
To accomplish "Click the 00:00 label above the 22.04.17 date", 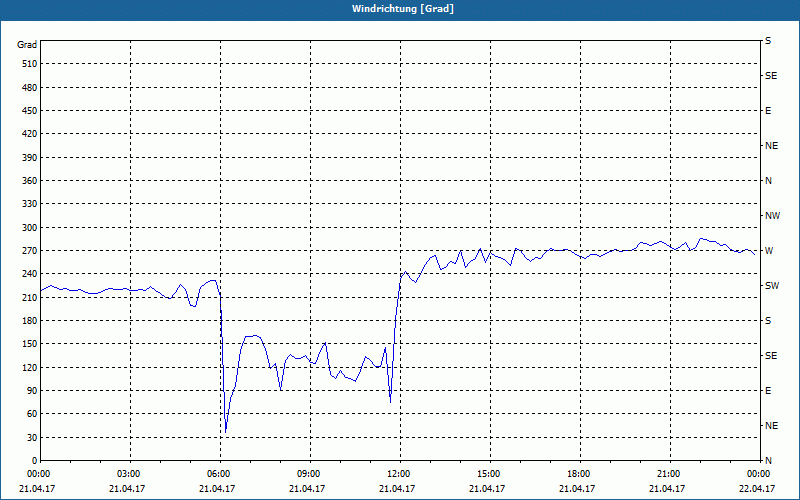I will [x=757, y=474].
